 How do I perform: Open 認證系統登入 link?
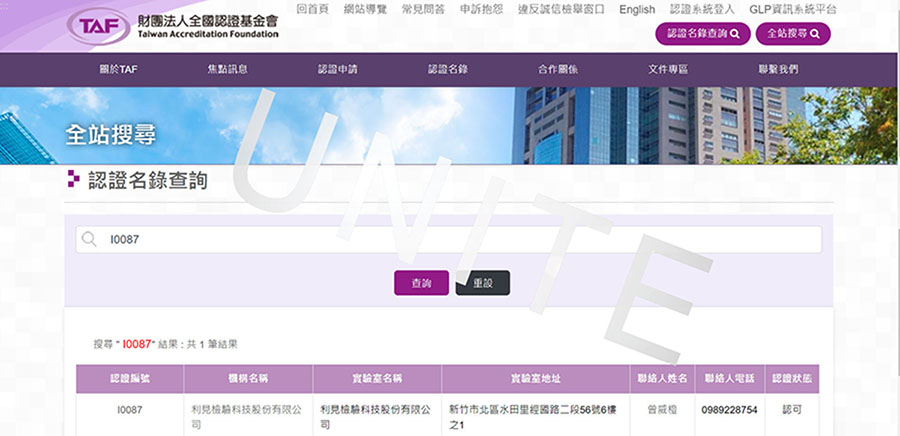click(x=702, y=9)
